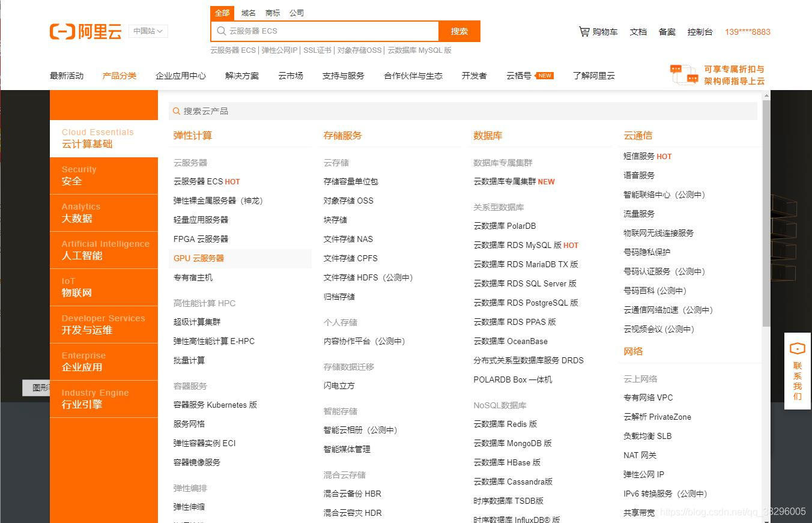Screen dimensions: 812x523
Task: Open 支持与服务 menu
Action: click(344, 76)
